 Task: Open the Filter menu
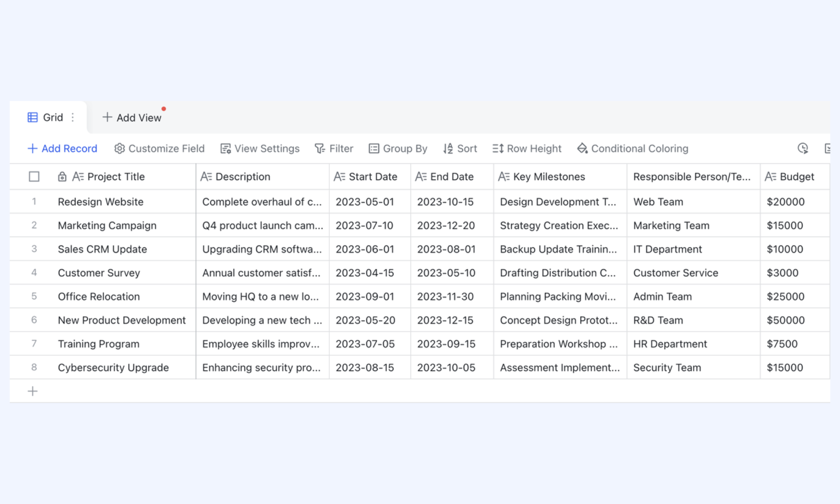[334, 149]
